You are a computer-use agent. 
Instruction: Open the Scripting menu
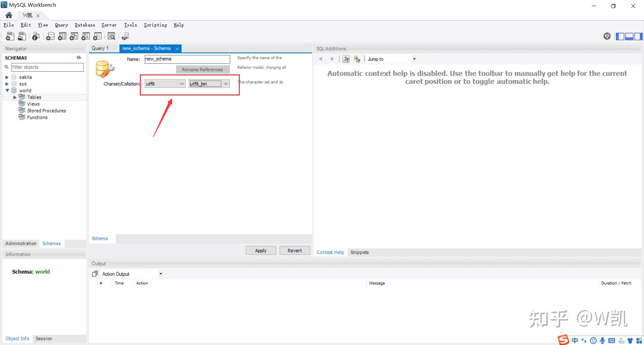tap(155, 25)
